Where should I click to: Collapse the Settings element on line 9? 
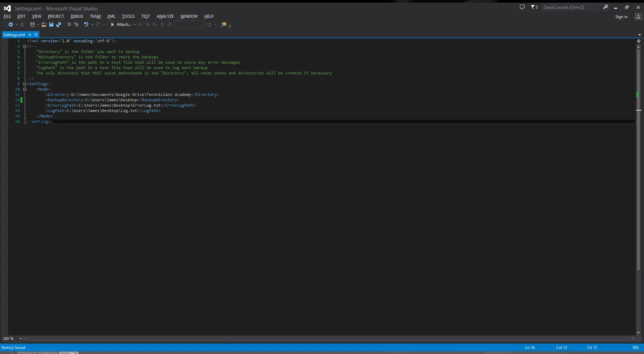coord(24,84)
